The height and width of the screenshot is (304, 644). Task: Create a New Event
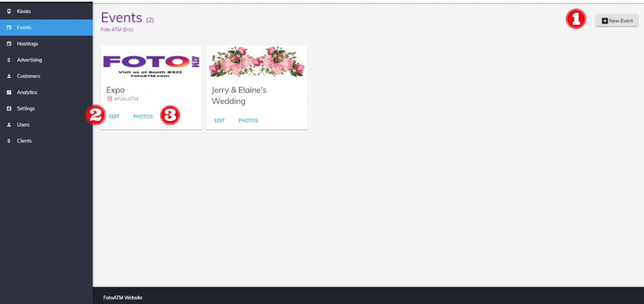[617, 20]
